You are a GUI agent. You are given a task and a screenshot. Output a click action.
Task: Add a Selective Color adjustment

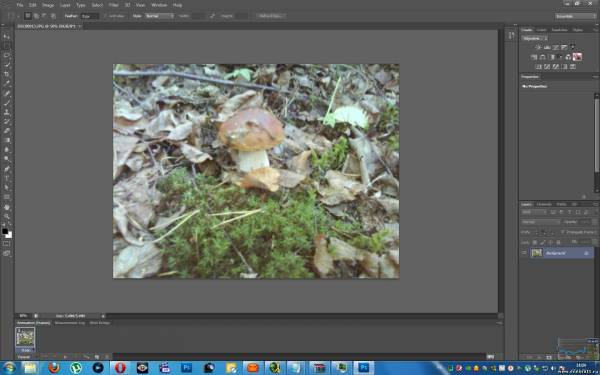[573, 67]
